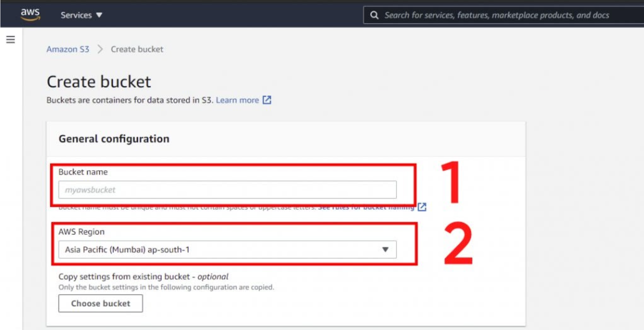Open the Services dropdown menu

click(81, 15)
